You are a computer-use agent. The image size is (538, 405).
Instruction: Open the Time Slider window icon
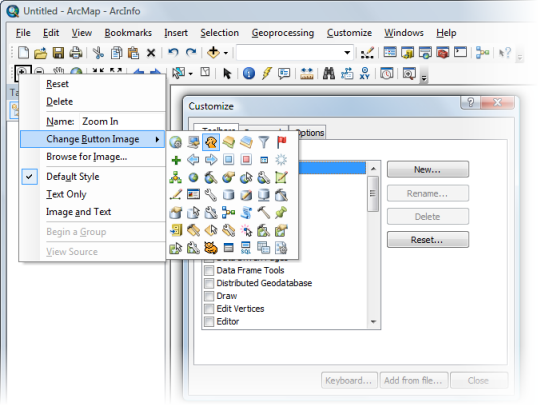(x=386, y=73)
